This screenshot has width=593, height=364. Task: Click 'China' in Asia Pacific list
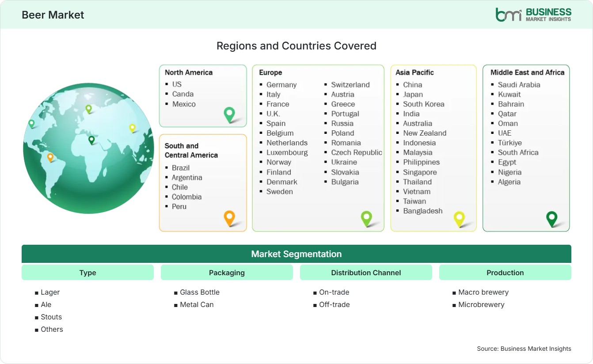click(x=413, y=84)
